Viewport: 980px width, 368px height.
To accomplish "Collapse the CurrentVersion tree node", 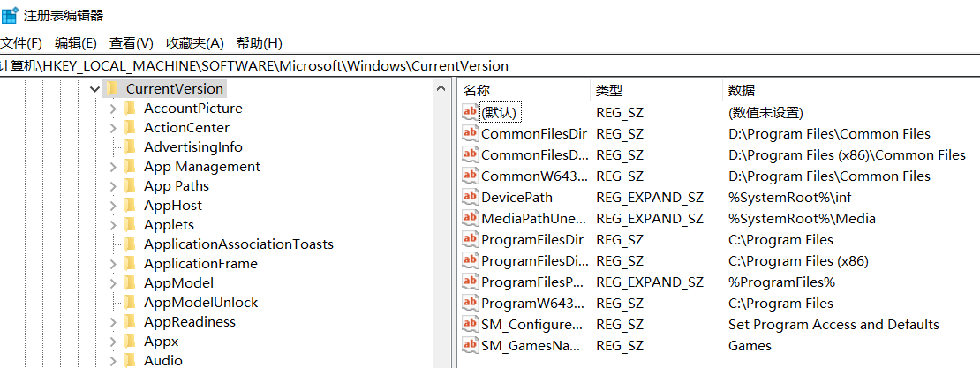I will coord(95,89).
